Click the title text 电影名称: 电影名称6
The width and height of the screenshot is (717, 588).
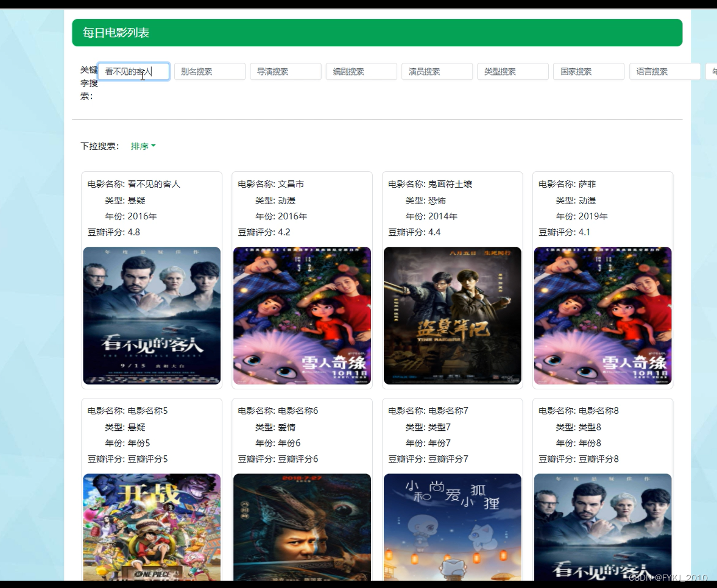pos(278,411)
